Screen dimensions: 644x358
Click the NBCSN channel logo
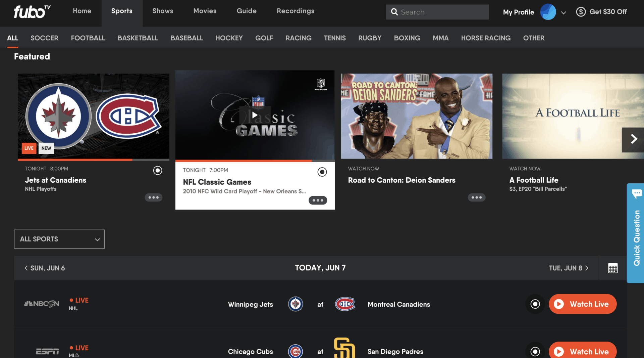point(42,304)
